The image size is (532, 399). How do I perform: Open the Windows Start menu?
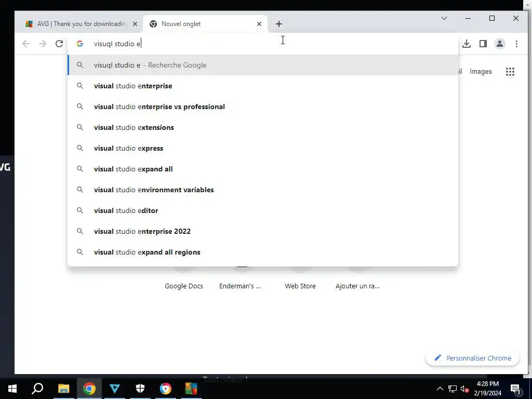[x=12, y=389]
